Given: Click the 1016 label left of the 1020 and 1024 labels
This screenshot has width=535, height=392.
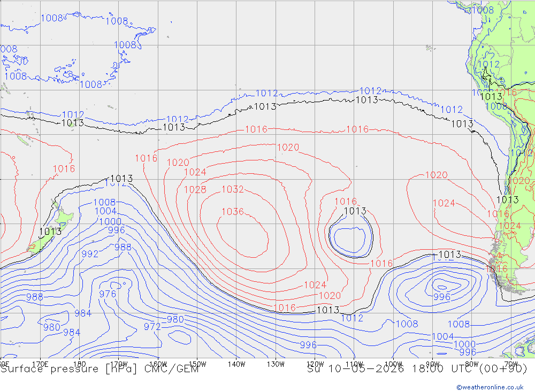Looking at the screenshot, I should 146,158.
